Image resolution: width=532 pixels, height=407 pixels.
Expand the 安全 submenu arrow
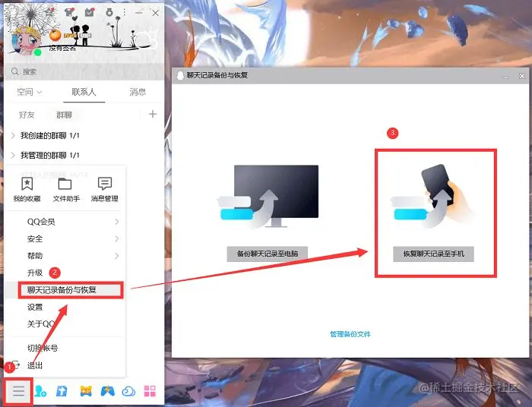(x=117, y=238)
